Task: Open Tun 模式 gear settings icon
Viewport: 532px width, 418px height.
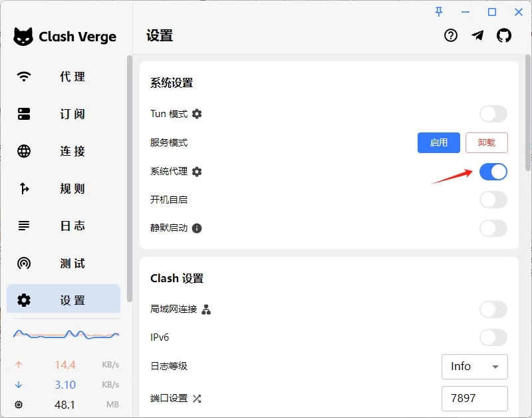Action: tap(197, 114)
